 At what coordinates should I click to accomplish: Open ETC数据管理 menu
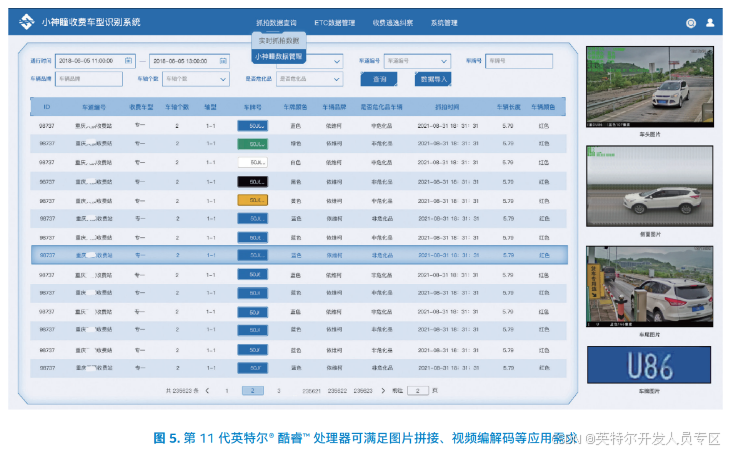coord(334,23)
